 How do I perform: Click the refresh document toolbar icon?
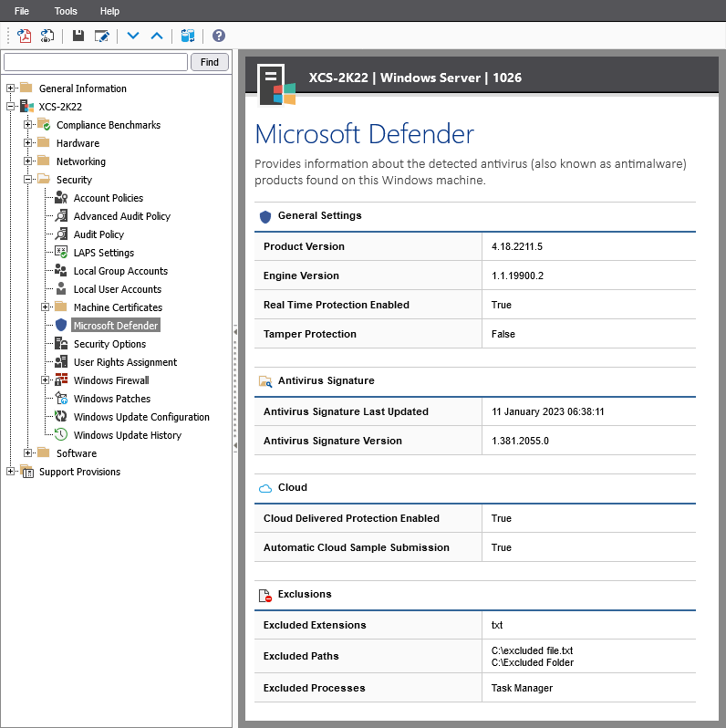pyautogui.click(x=47, y=36)
